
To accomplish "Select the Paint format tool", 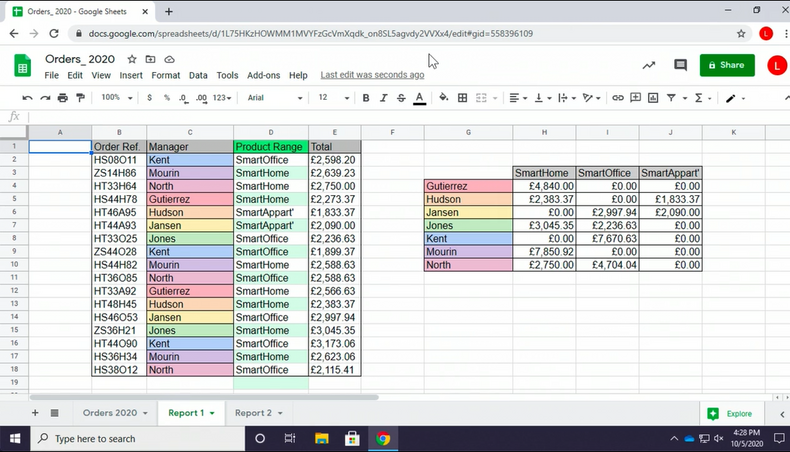I will pos(81,98).
